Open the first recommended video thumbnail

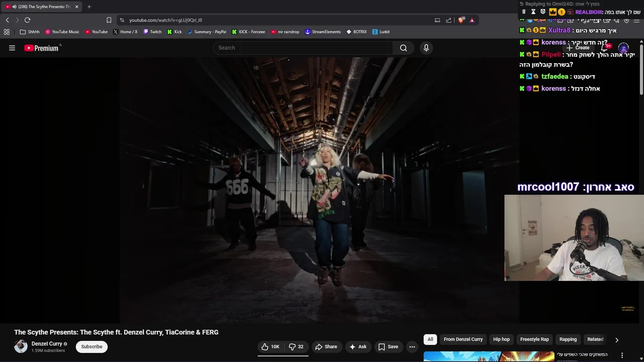489,356
